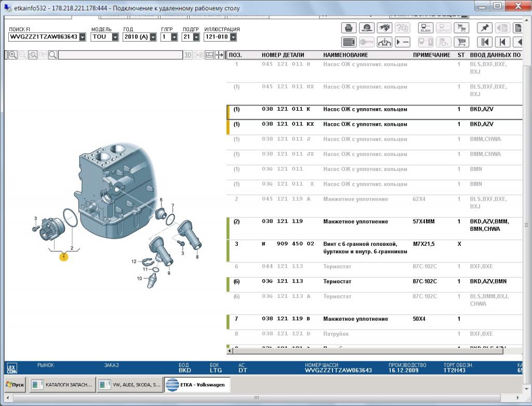Click production date 16.12.2009 in status bar

(x=403, y=370)
